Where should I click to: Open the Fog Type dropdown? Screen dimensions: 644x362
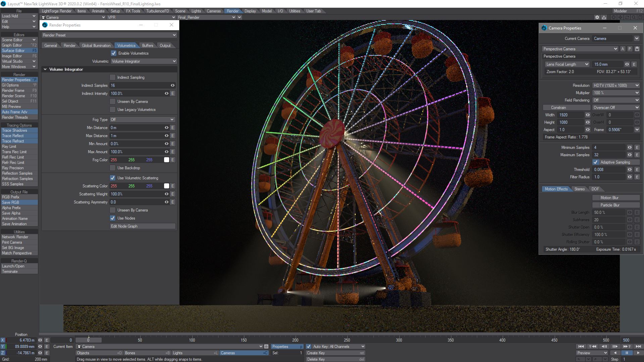pyautogui.click(x=142, y=120)
